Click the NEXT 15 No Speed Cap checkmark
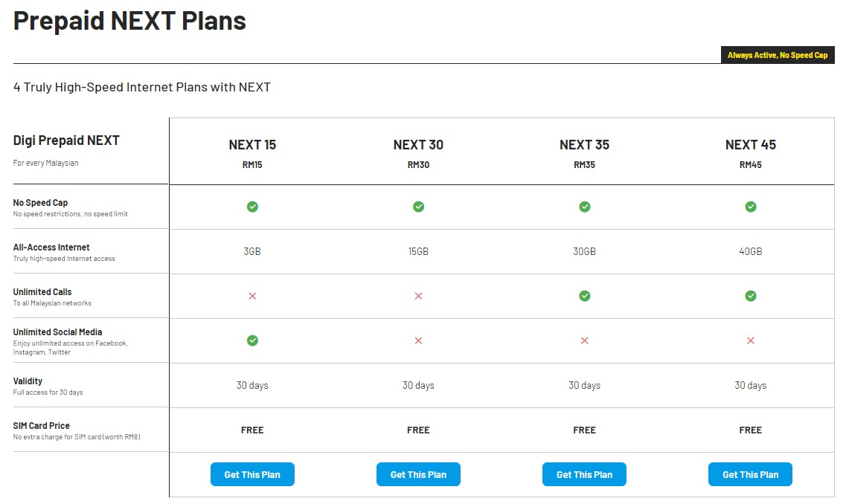The image size is (846, 504). click(x=252, y=207)
